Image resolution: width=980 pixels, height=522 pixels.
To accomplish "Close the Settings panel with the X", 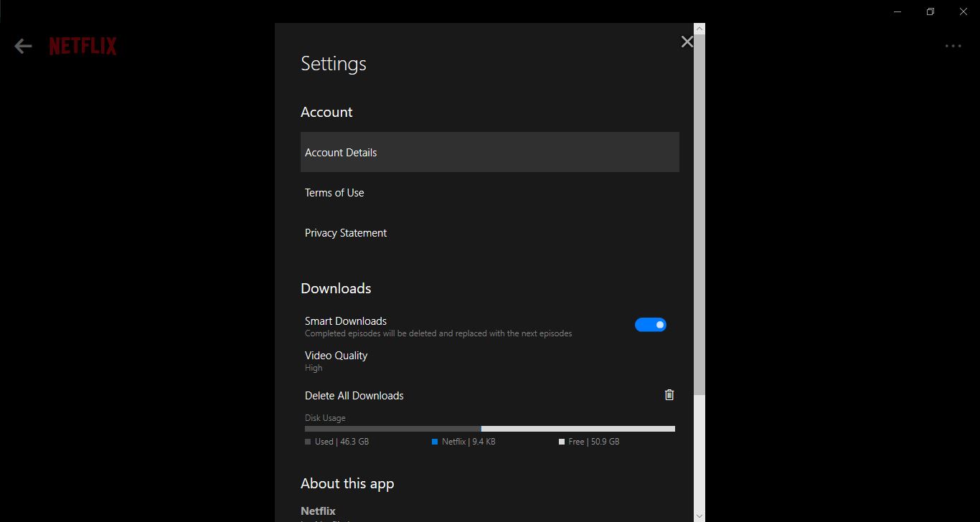I will 687,42.
